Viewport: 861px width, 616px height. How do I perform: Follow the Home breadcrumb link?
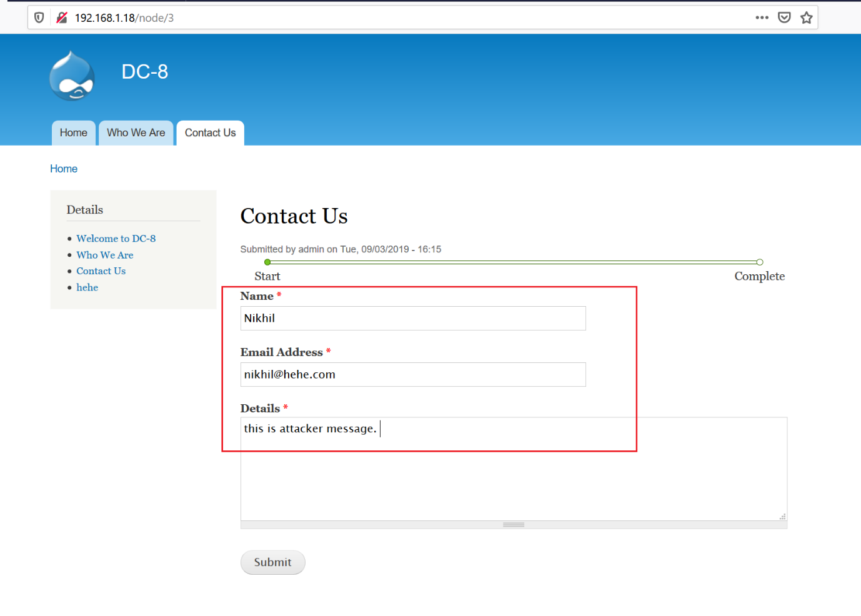point(64,169)
